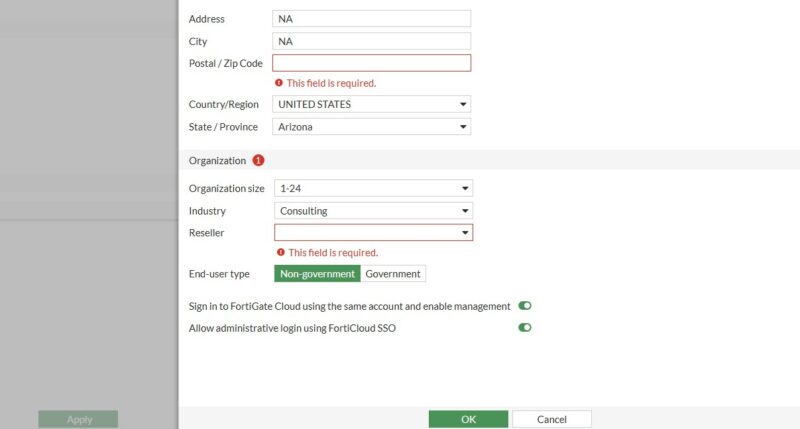This screenshot has width=800, height=429.
Task: Click the 'This field is required.' text under Postal Code
Action: (331, 83)
